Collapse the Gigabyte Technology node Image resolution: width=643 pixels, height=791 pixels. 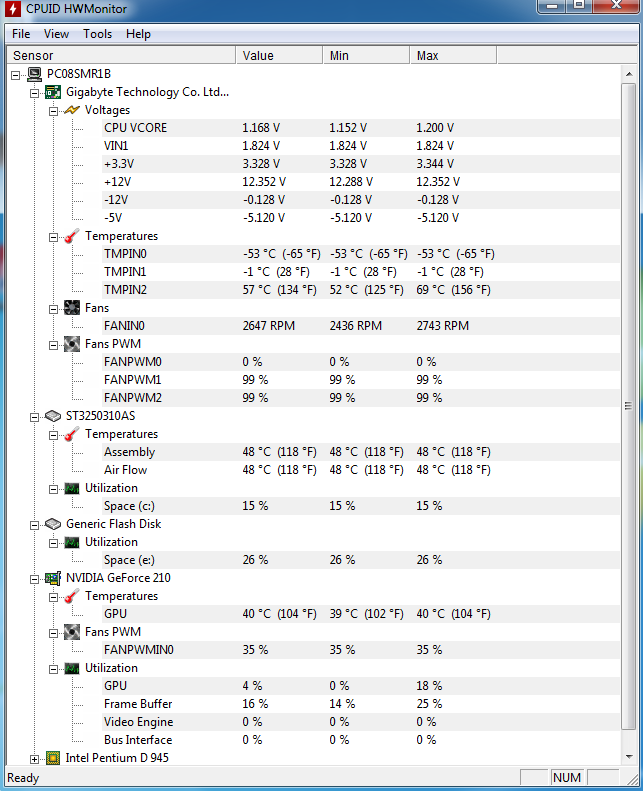point(34,93)
